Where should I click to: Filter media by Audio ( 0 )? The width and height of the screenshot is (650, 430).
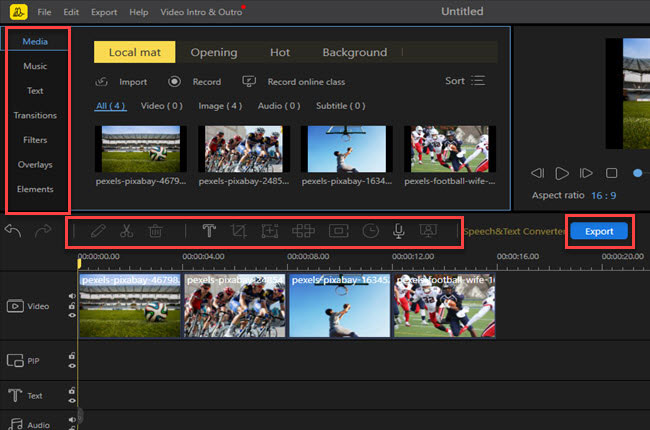coord(279,106)
